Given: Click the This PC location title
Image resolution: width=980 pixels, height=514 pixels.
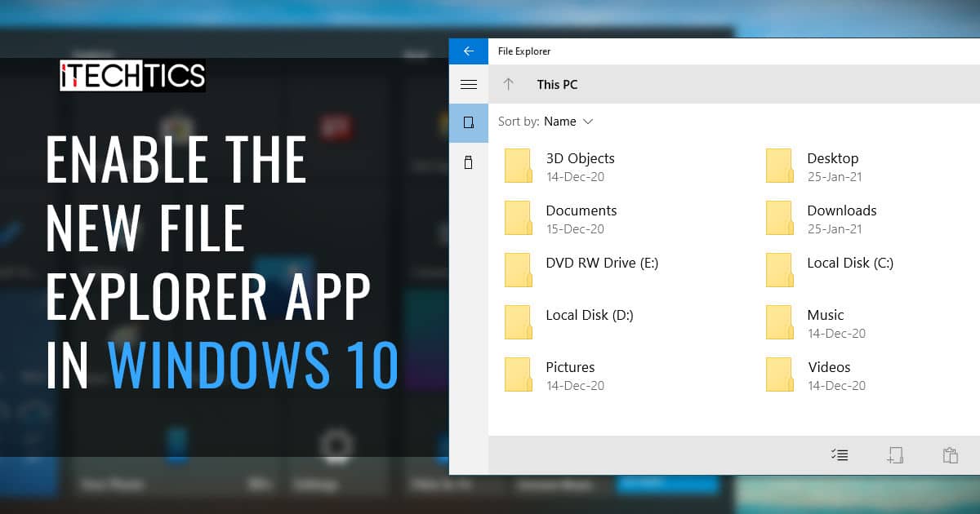Looking at the screenshot, I should click(x=557, y=84).
